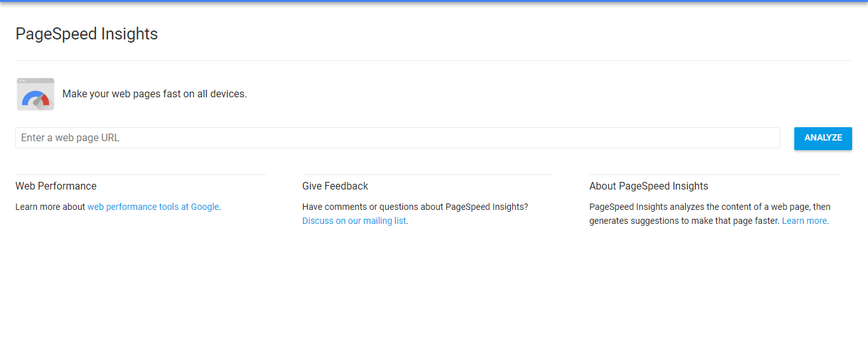The width and height of the screenshot is (868, 346).
Task: Click the divider above 'Web Performance'
Action: click(140, 174)
